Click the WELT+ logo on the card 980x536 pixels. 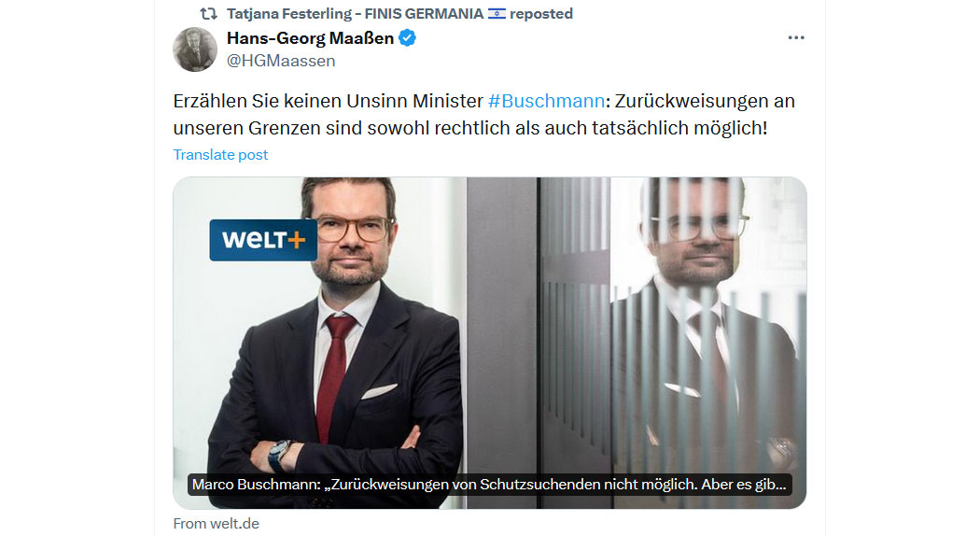click(263, 240)
